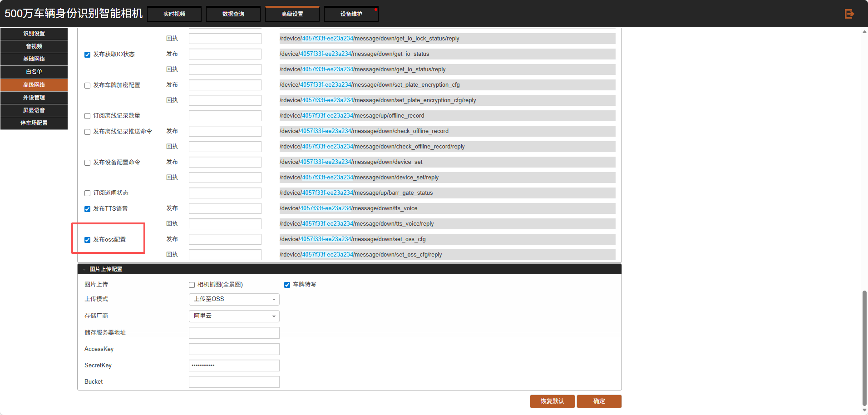The width and height of the screenshot is (868, 415).
Task: Open 外设管理 in the sidebar
Action: 34,98
